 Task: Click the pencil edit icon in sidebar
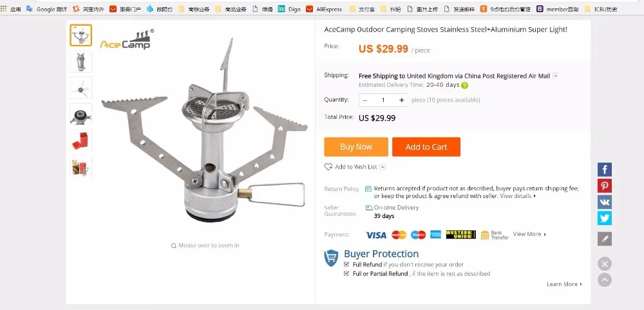(x=604, y=239)
